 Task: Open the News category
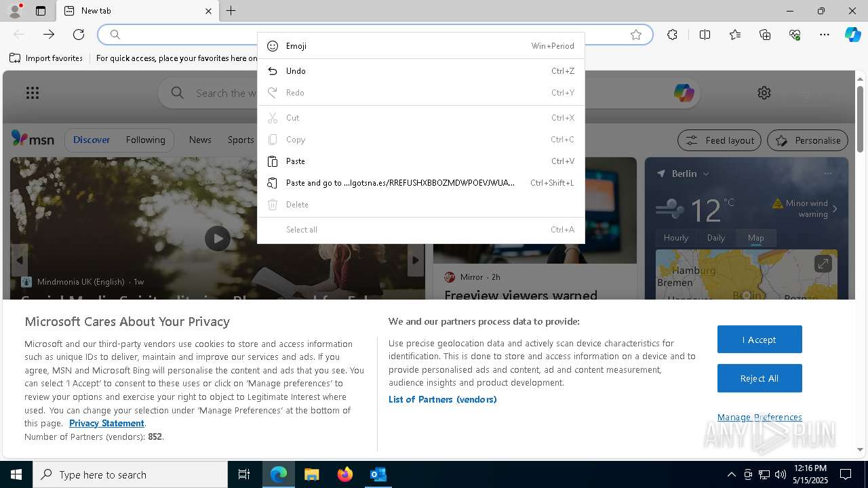pos(200,140)
